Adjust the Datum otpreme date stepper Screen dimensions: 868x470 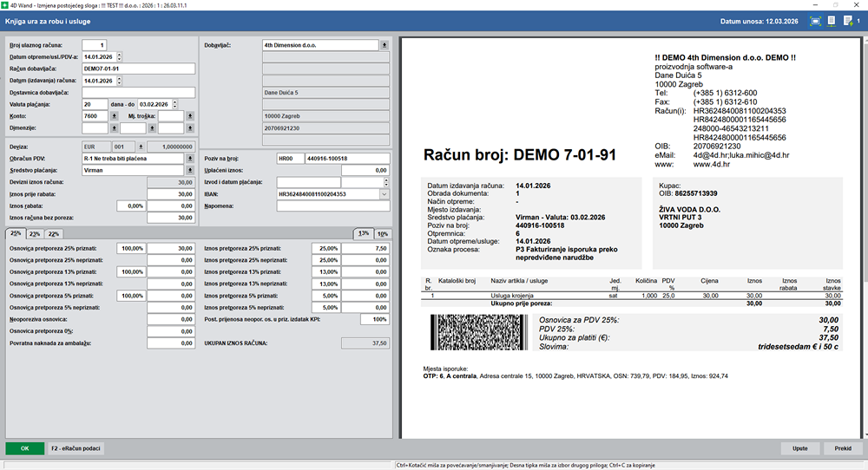120,56
